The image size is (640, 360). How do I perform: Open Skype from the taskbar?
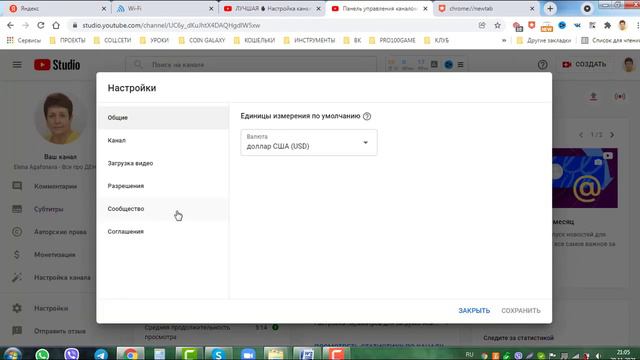coord(218,354)
